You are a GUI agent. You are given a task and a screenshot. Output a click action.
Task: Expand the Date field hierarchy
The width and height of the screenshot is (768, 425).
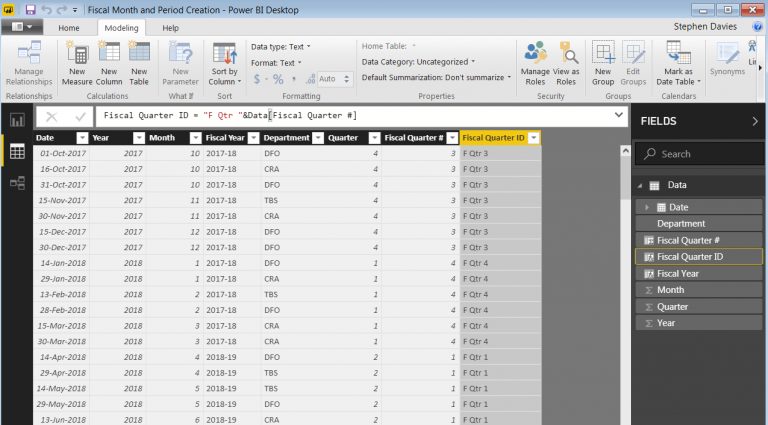pos(646,207)
